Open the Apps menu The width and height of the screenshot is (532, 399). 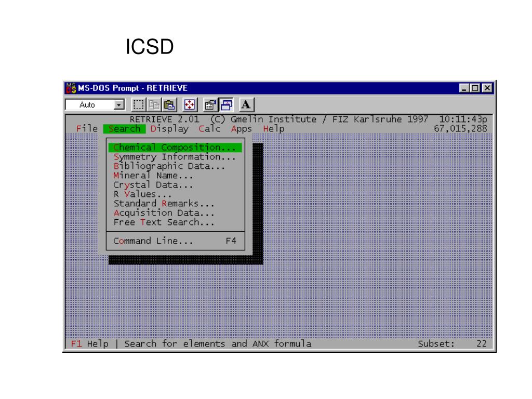pyautogui.click(x=242, y=129)
